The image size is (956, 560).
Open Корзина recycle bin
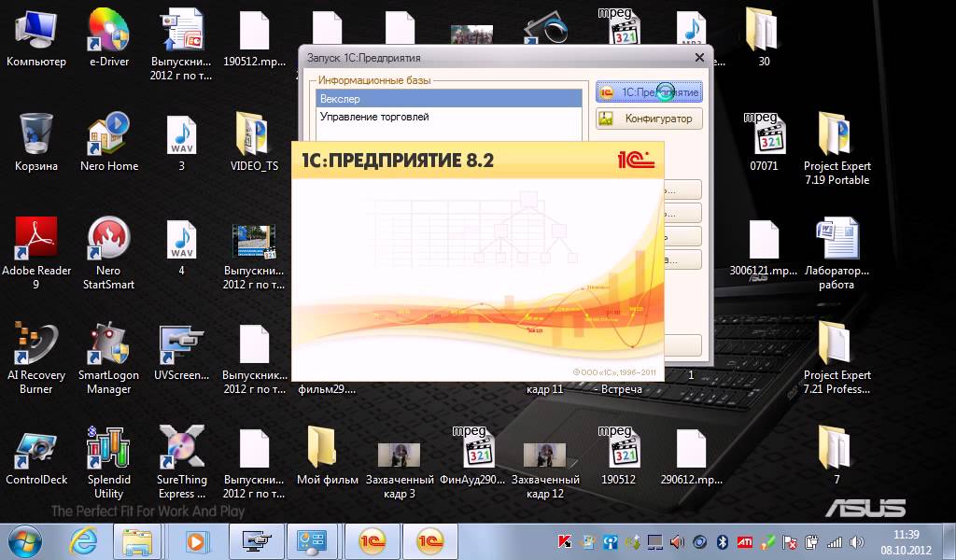(x=36, y=142)
